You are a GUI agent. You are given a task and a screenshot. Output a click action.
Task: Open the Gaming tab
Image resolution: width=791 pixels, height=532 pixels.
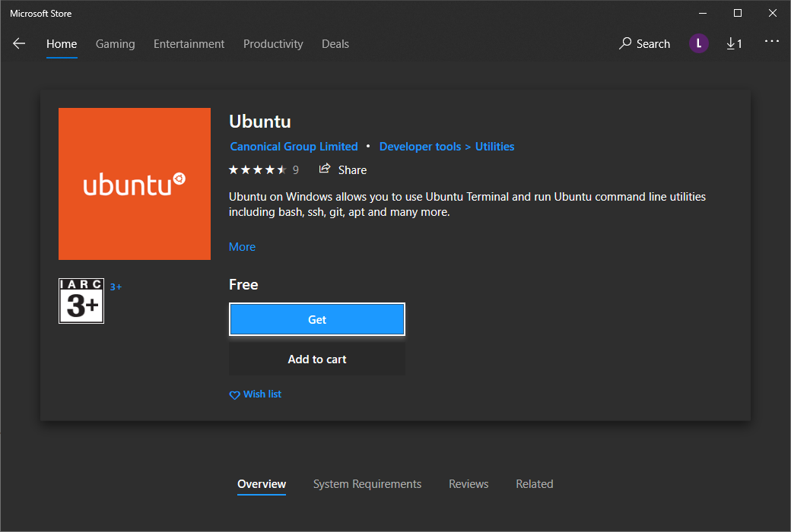coord(115,44)
